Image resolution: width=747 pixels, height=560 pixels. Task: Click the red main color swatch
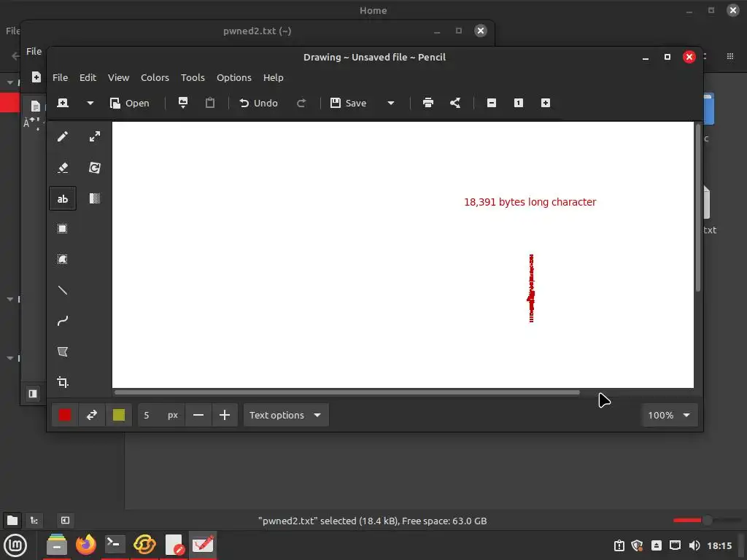click(65, 415)
